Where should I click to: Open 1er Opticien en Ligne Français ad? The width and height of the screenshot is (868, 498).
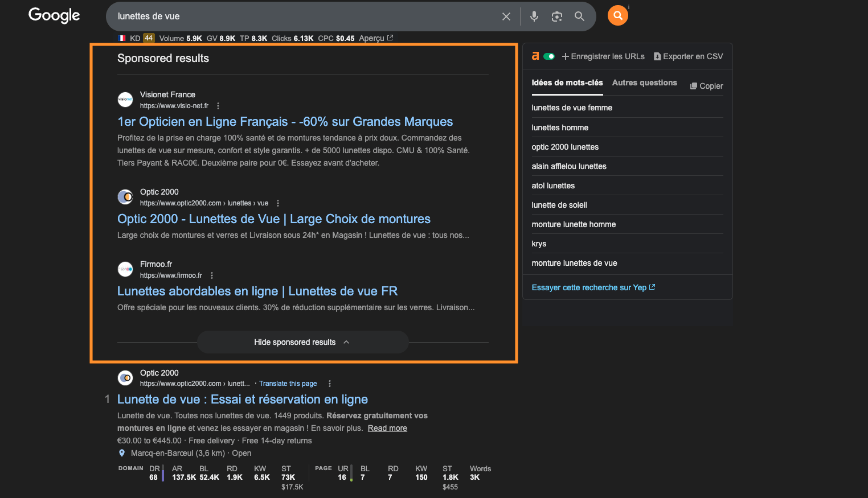point(285,121)
